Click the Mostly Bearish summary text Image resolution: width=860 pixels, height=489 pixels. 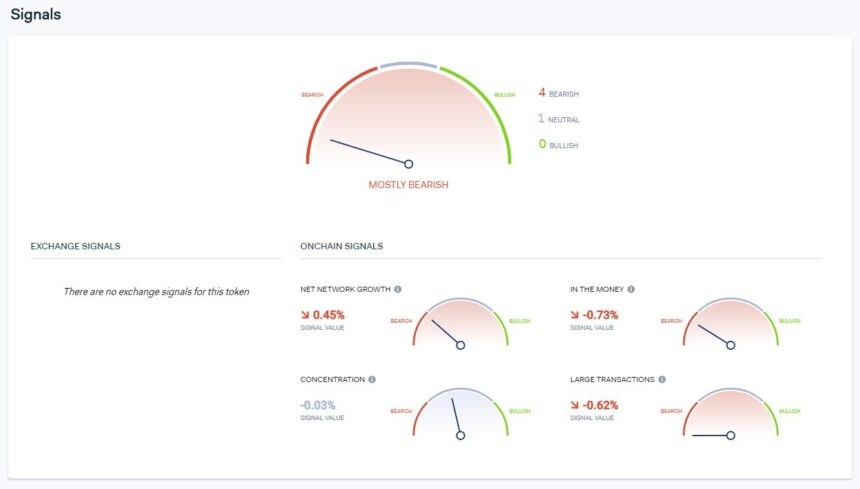[409, 185]
